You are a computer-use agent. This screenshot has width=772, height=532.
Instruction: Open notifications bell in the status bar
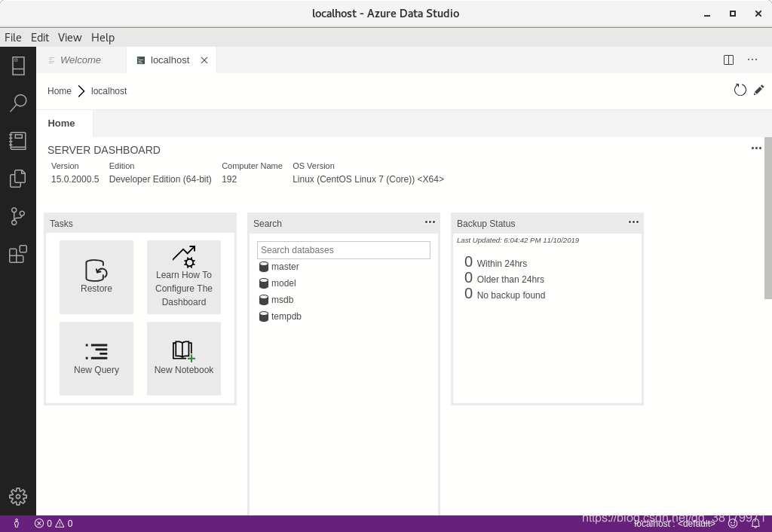point(755,524)
